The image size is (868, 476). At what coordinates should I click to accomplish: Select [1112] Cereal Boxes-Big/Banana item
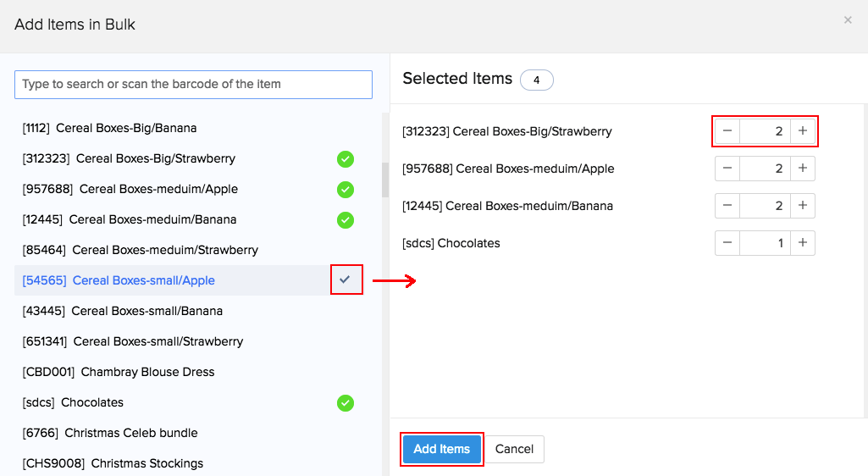click(109, 128)
